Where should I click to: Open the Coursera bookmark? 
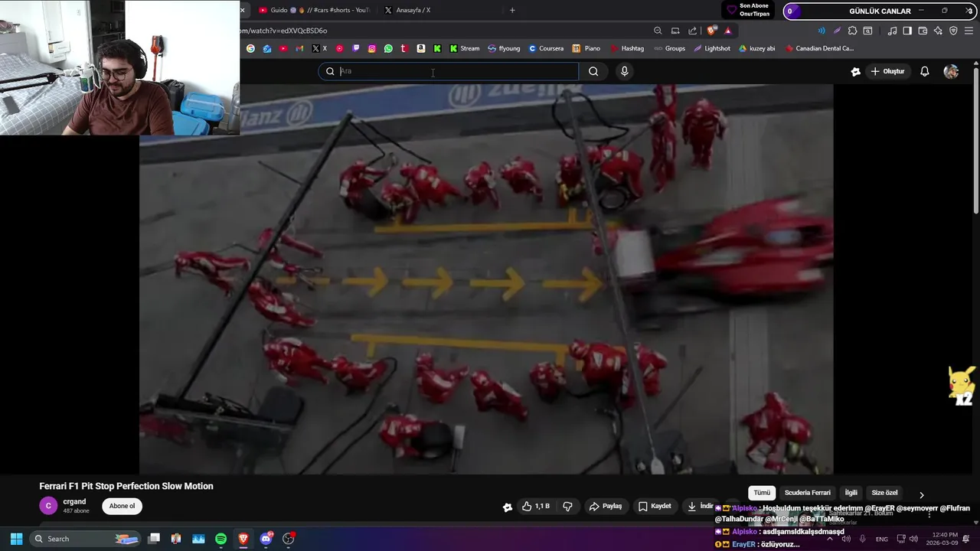point(545,48)
